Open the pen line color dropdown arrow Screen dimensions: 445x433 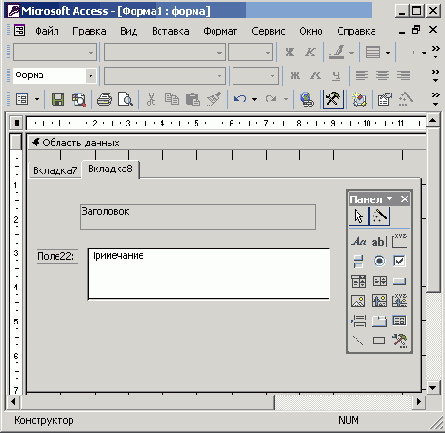351,53
